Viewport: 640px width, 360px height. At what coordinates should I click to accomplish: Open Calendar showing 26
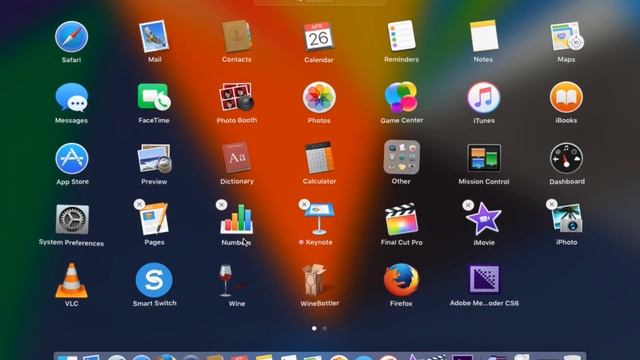pyautogui.click(x=319, y=37)
